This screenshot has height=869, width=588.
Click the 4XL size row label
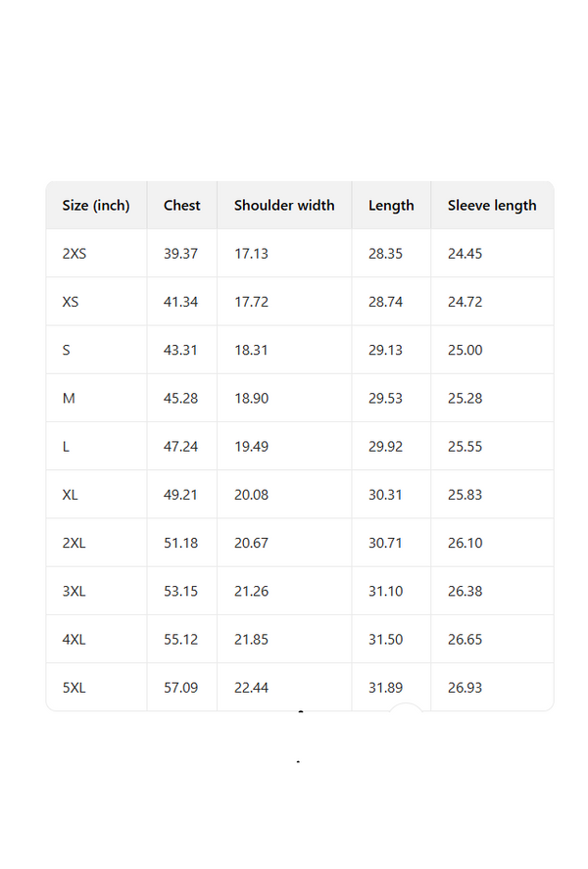pyautogui.click(x=74, y=640)
